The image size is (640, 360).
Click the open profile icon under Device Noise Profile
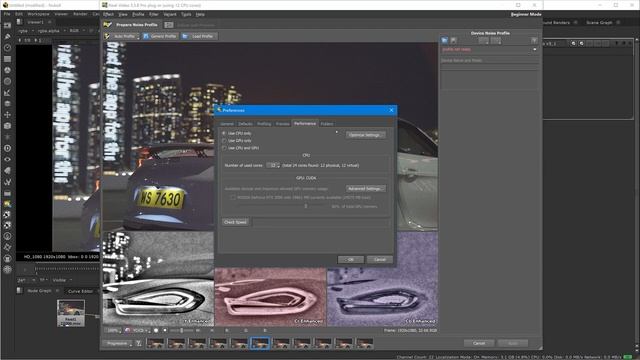(444, 40)
